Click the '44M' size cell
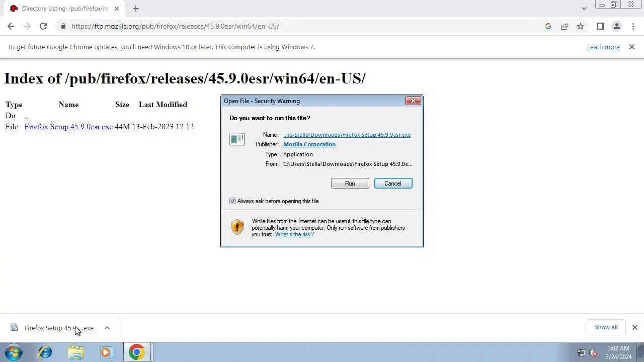Viewport: 644px width, 362px height. click(122, 127)
